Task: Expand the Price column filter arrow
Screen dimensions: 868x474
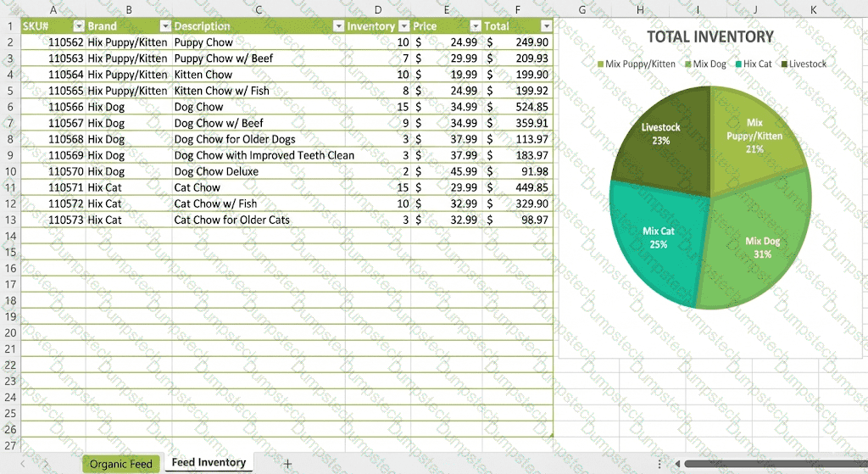Action: point(476,26)
